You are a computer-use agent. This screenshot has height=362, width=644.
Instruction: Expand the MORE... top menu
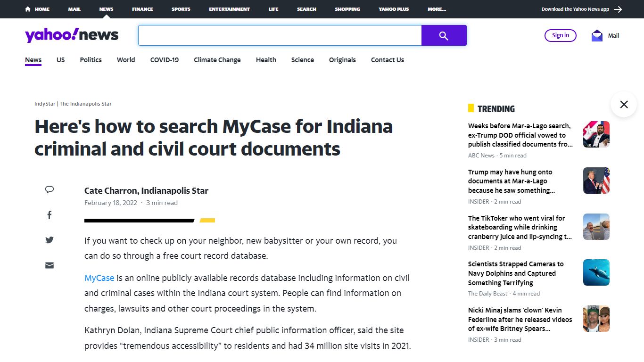(x=437, y=9)
